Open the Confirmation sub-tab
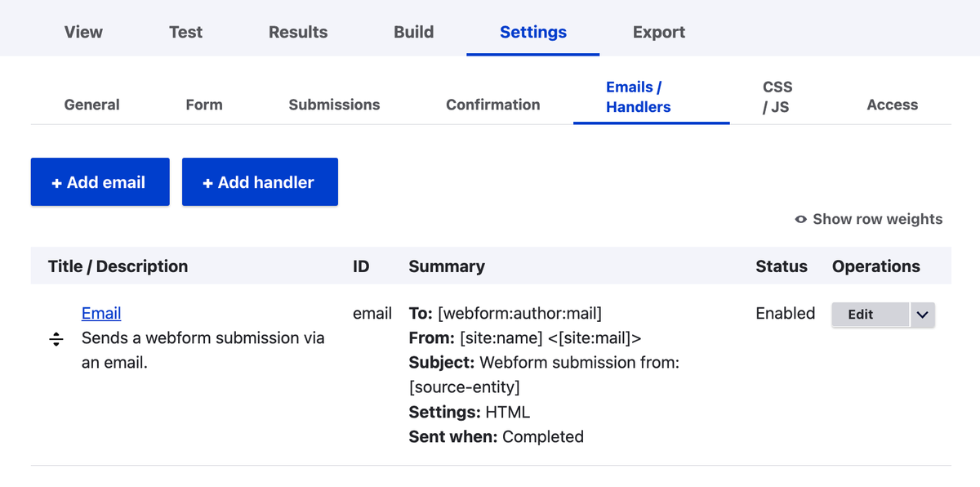 pos(493,105)
